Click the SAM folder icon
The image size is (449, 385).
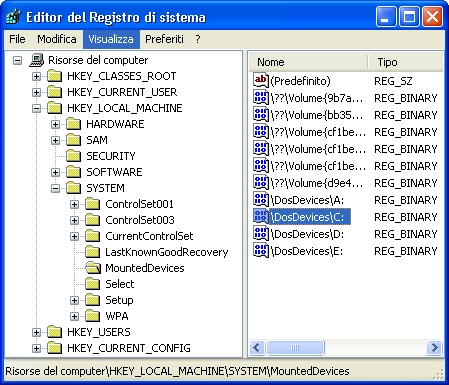pyautogui.click(x=73, y=140)
